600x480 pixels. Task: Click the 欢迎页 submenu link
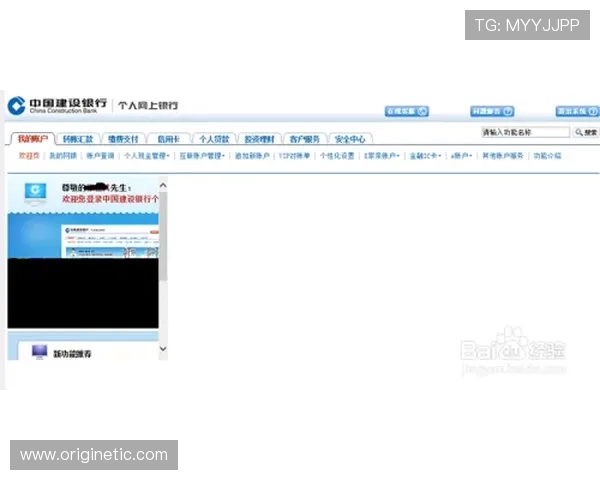29,156
